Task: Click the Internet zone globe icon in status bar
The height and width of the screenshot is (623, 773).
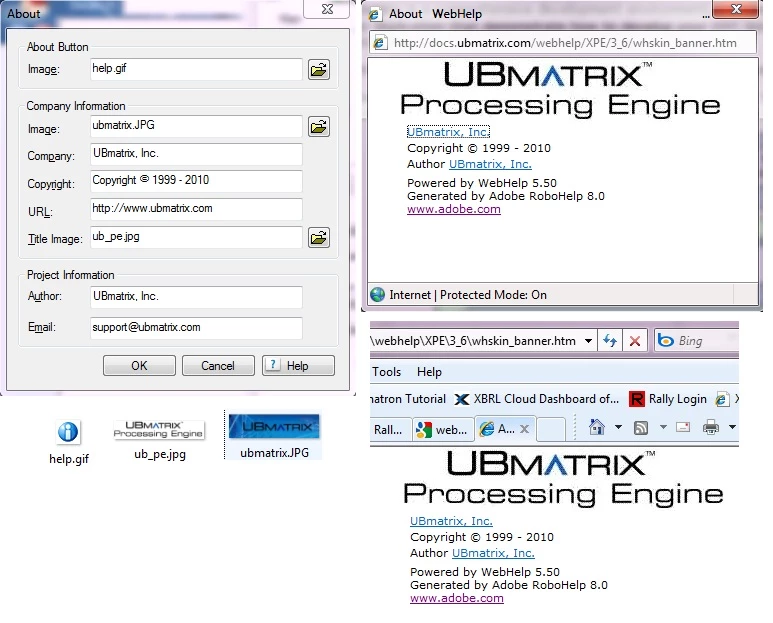Action: pyautogui.click(x=378, y=294)
